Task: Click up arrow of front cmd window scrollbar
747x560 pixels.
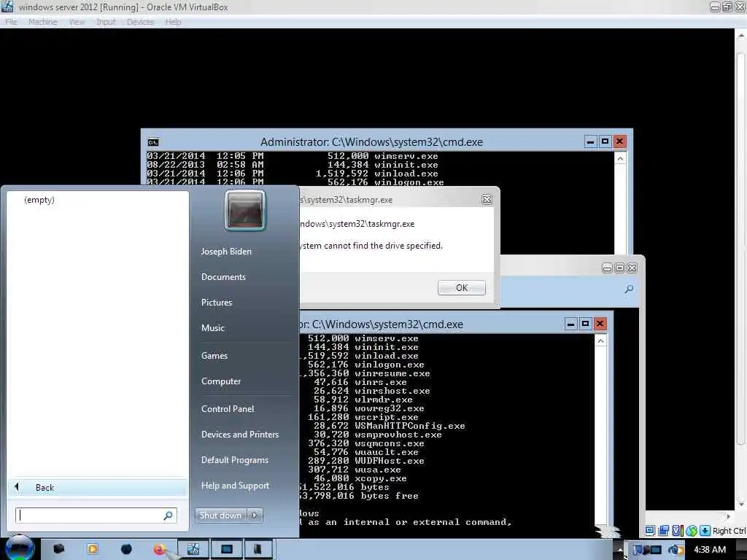Action: point(601,341)
